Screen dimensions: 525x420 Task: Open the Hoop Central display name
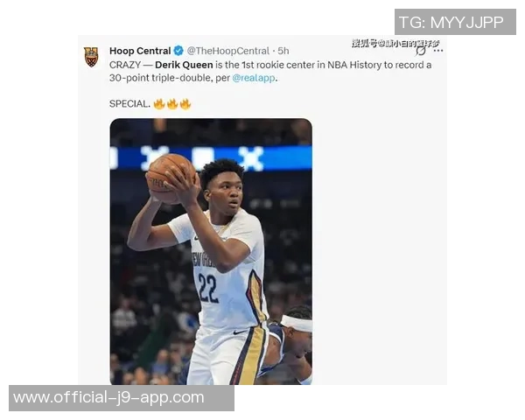pyautogui.click(x=140, y=51)
